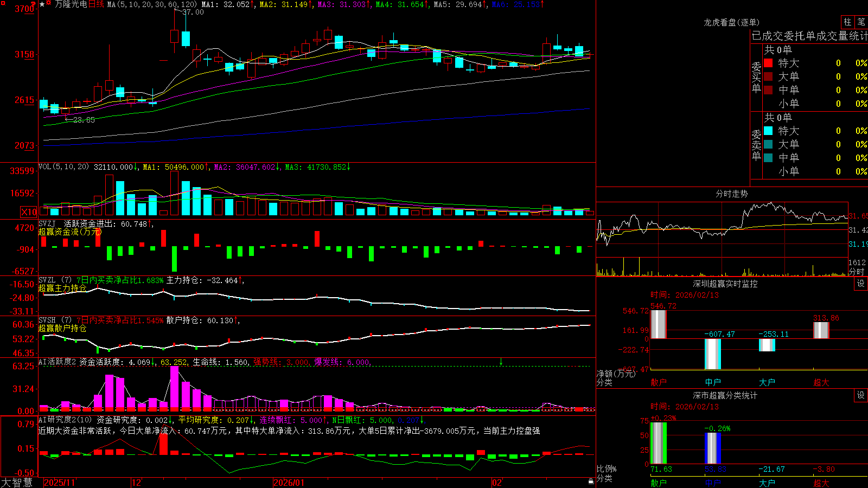Select 大户 in 深市超赢分类统计 chart
Image resolution: width=868 pixels, height=488 pixels.
coord(767,483)
